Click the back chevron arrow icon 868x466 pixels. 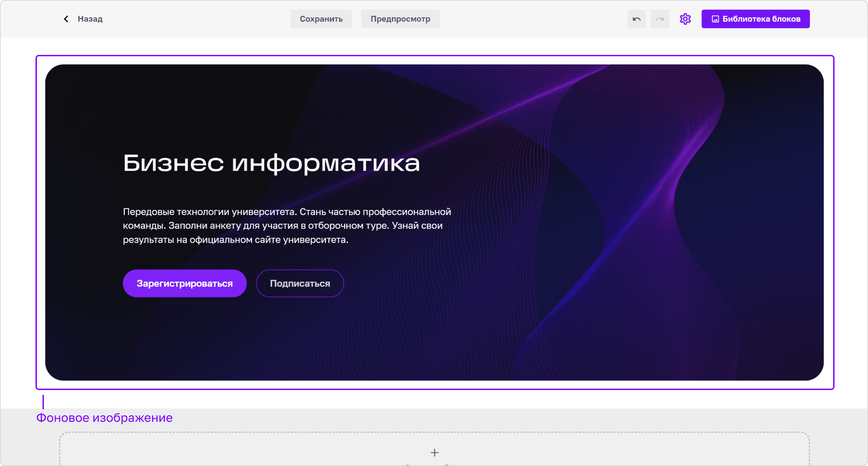[x=66, y=19]
